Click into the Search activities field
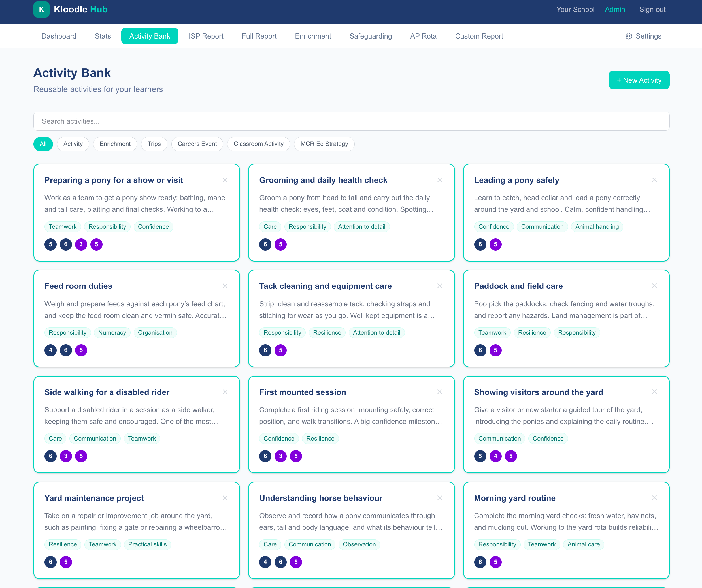 pos(351,121)
